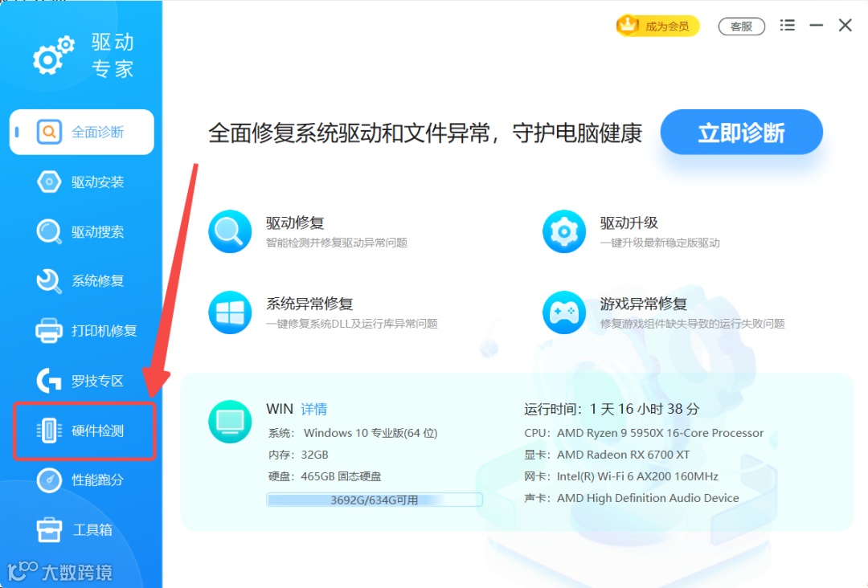868x588 pixels.
Task: Click the text 智能检测并修复驱动异常问题
Action: click(337, 243)
